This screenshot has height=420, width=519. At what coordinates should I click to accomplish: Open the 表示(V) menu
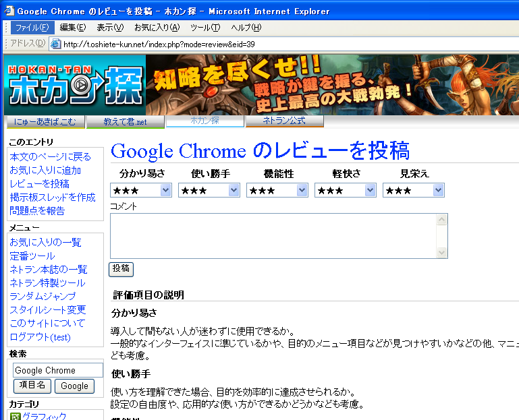pos(110,28)
